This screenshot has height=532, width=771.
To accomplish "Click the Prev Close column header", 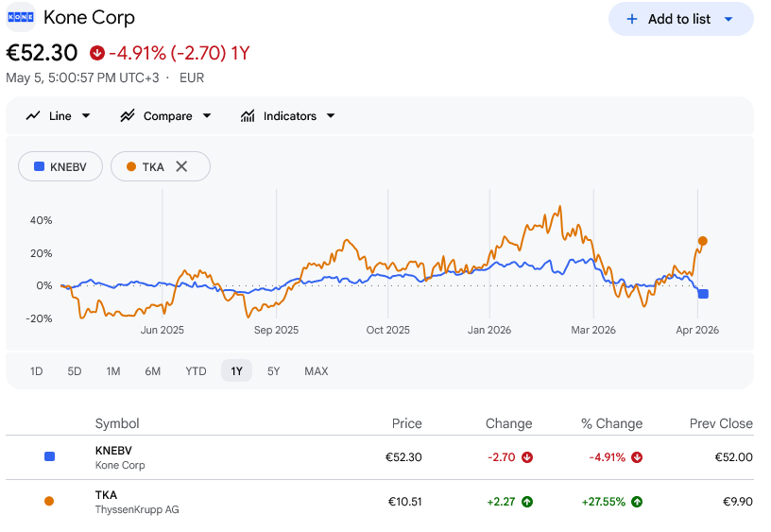I will pyautogui.click(x=721, y=423).
